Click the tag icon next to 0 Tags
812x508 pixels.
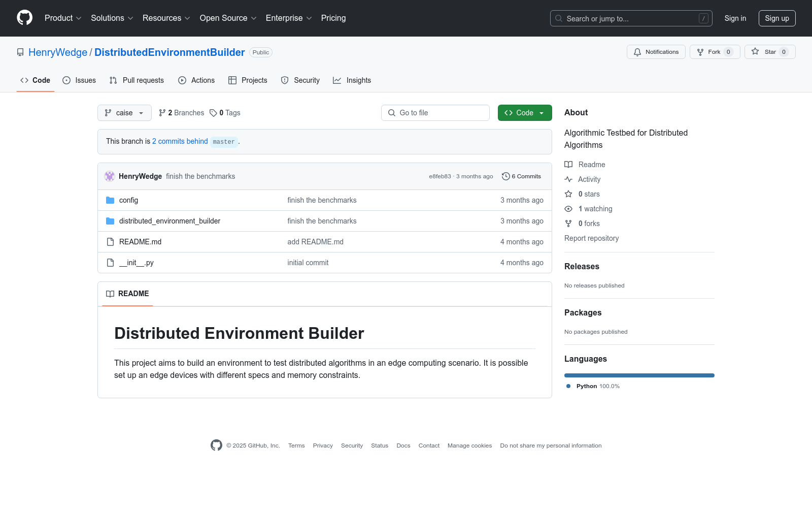(213, 113)
